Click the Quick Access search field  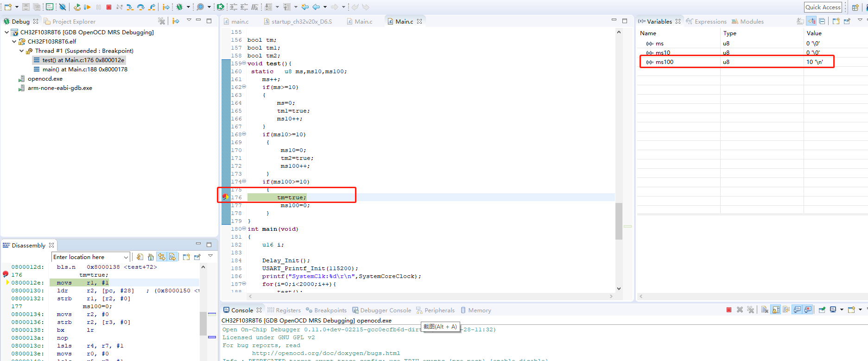pyautogui.click(x=823, y=7)
